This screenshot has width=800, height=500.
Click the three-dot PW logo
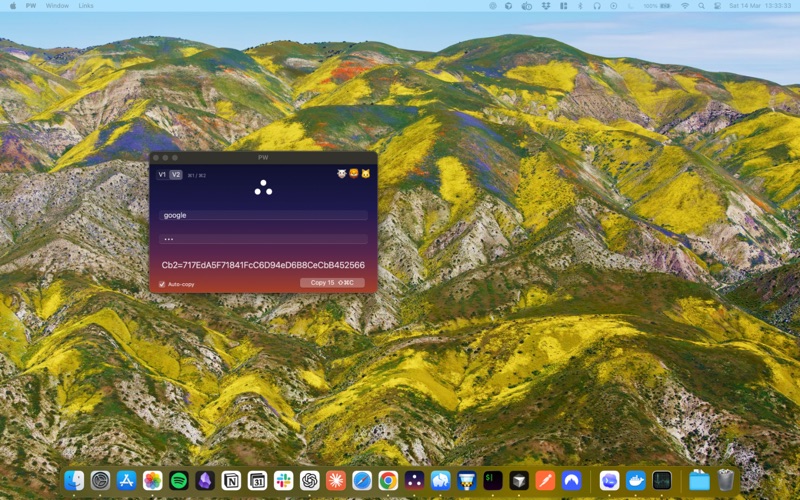click(x=263, y=188)
